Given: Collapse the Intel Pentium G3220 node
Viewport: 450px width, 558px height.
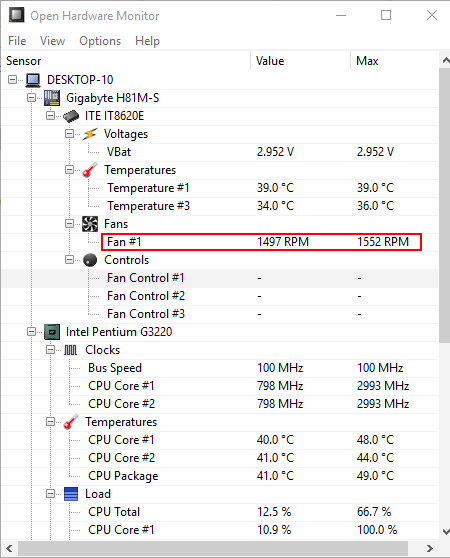Looking at the screenshot, I should pyautogui.click(x=31, y=332).
